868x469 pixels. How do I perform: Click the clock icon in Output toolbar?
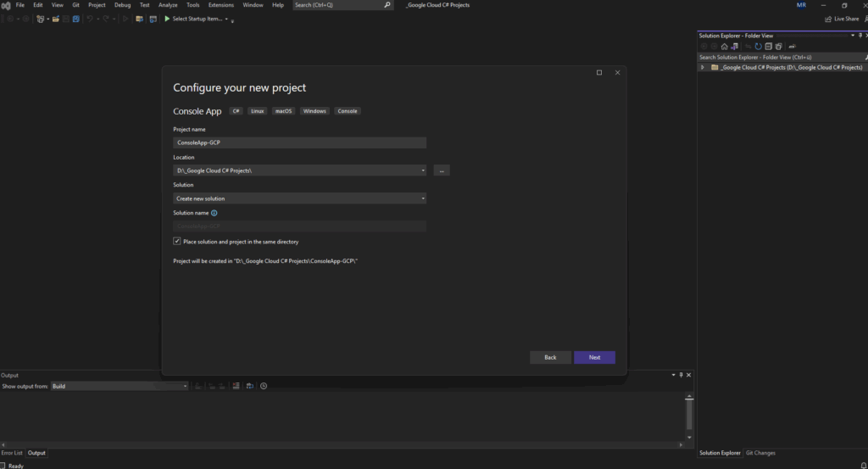click(x=264, y=386)
